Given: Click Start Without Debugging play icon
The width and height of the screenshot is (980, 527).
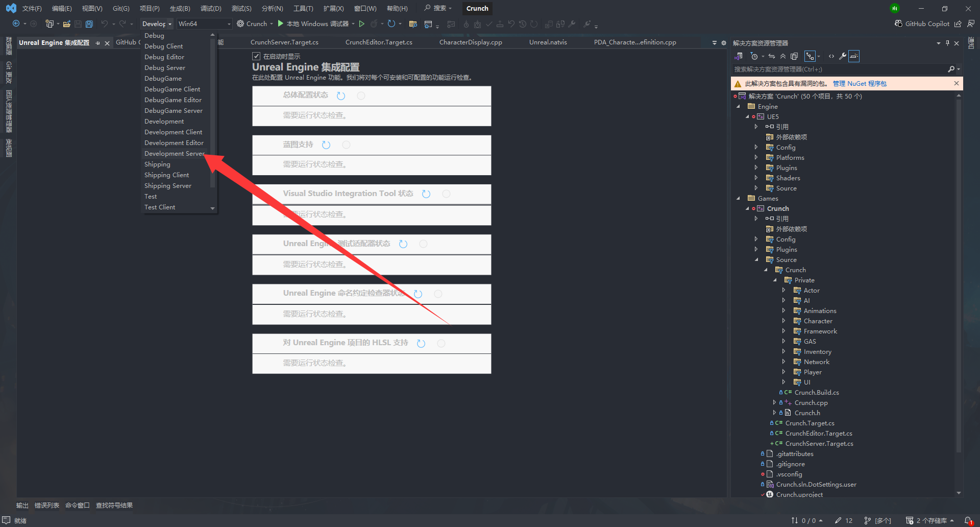Looking at the screenshot, I should coord(362,24).
